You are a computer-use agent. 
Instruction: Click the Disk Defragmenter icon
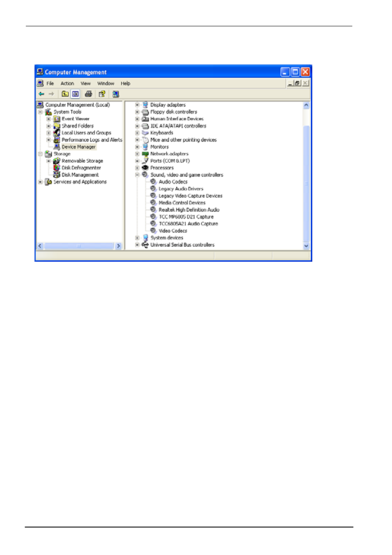coord(57,168)
